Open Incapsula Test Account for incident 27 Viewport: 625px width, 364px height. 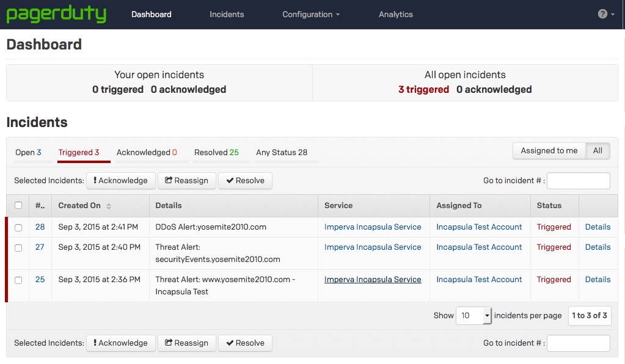pyautogui.click(x=479, y=247)
